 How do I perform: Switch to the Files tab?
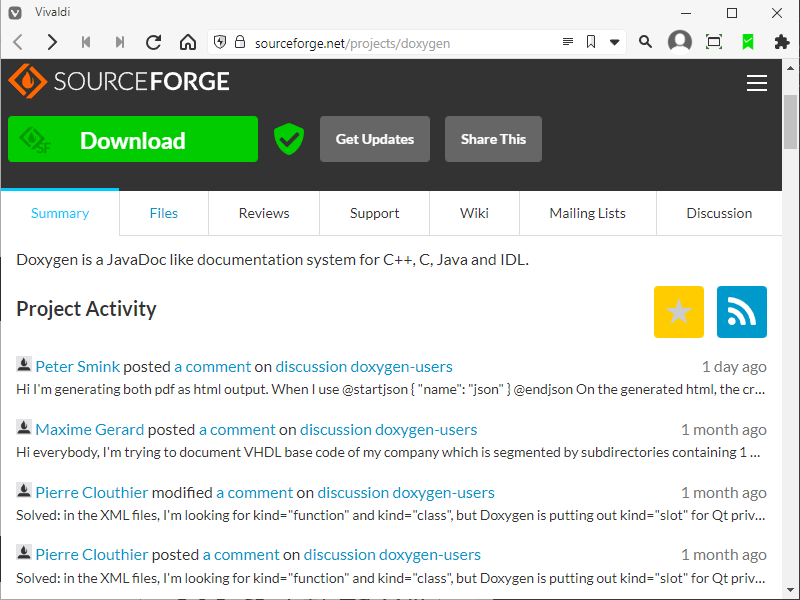[x=164, y=213]
